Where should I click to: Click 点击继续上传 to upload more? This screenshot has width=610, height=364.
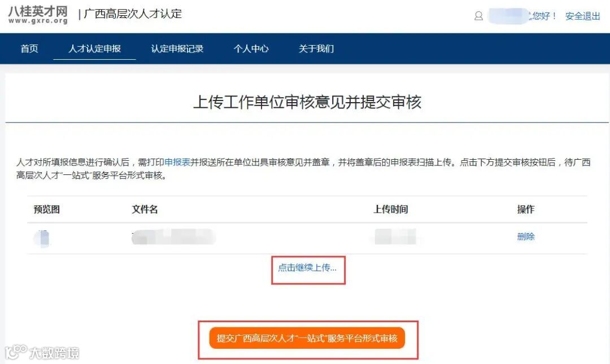(x=307, y=268)
